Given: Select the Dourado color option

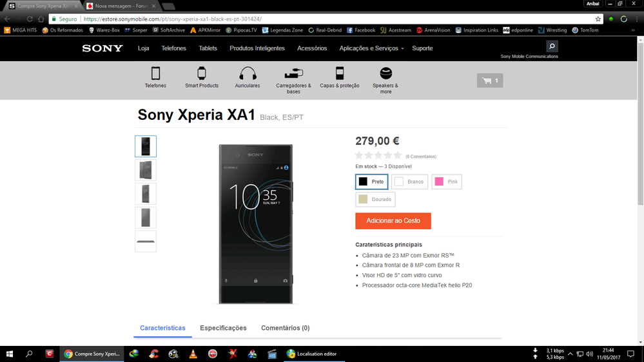Looking at the screenshot, I should pyautogui.click(x=375, y=200).
